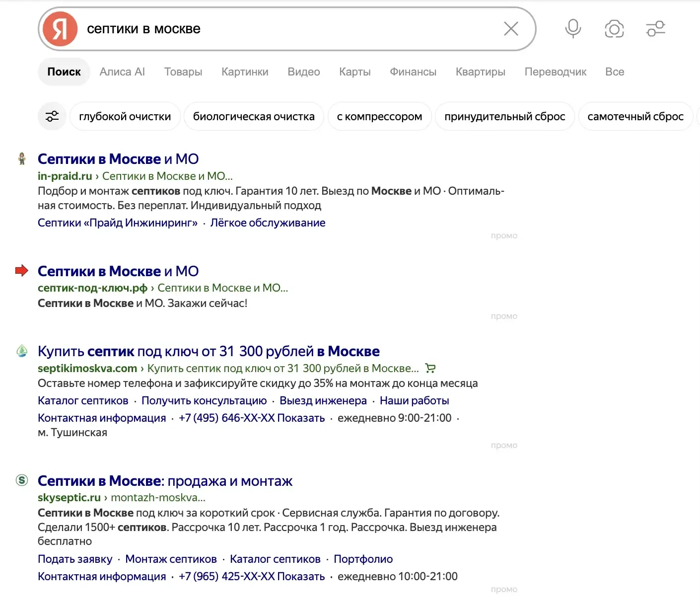Select the глубокой очистки filter chip
The width and height of the screenshot is (700, 609).
[125, 116]
